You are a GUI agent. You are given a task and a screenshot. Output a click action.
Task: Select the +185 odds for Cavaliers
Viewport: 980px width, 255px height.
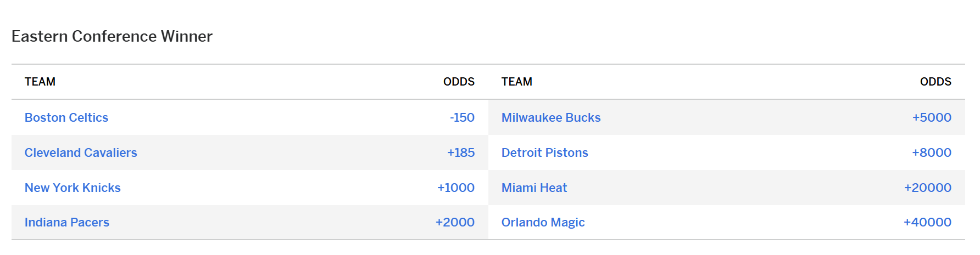click(461, 152)
